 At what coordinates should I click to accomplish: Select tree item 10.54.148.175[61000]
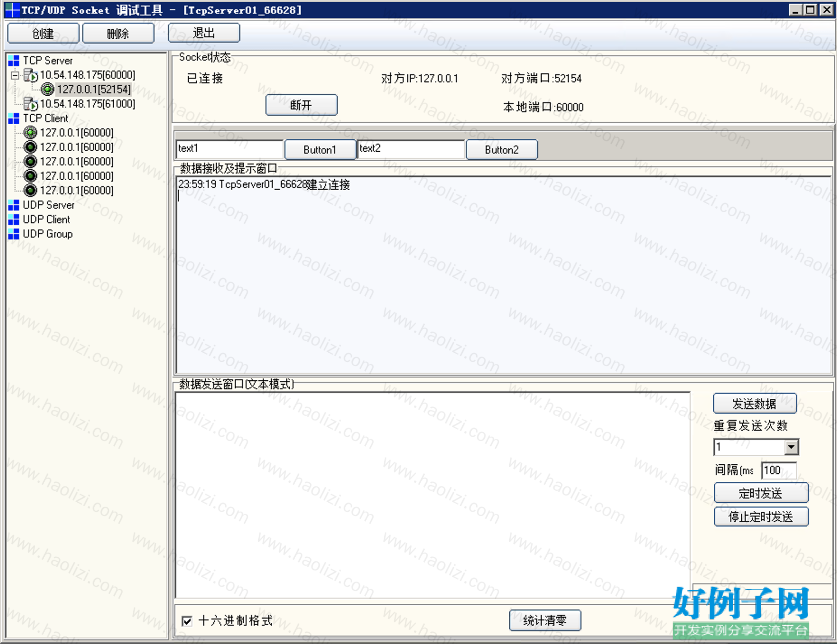(88, 104)
